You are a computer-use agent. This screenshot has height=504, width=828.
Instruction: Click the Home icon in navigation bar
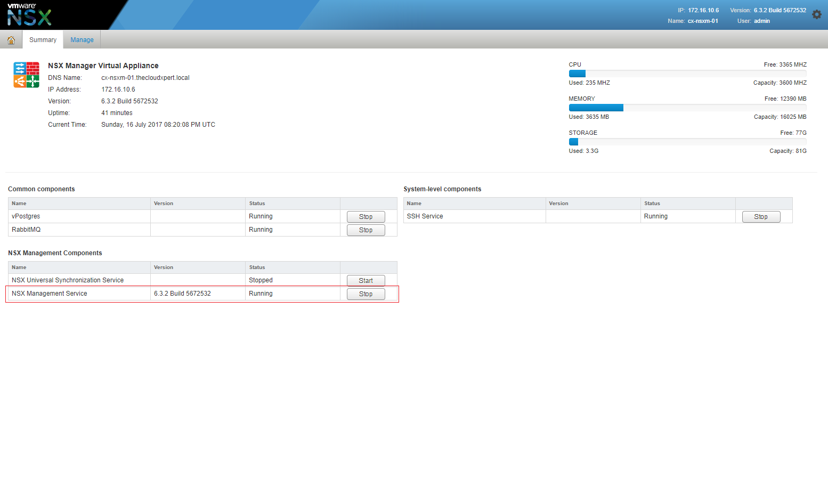[x=11, y=40]
